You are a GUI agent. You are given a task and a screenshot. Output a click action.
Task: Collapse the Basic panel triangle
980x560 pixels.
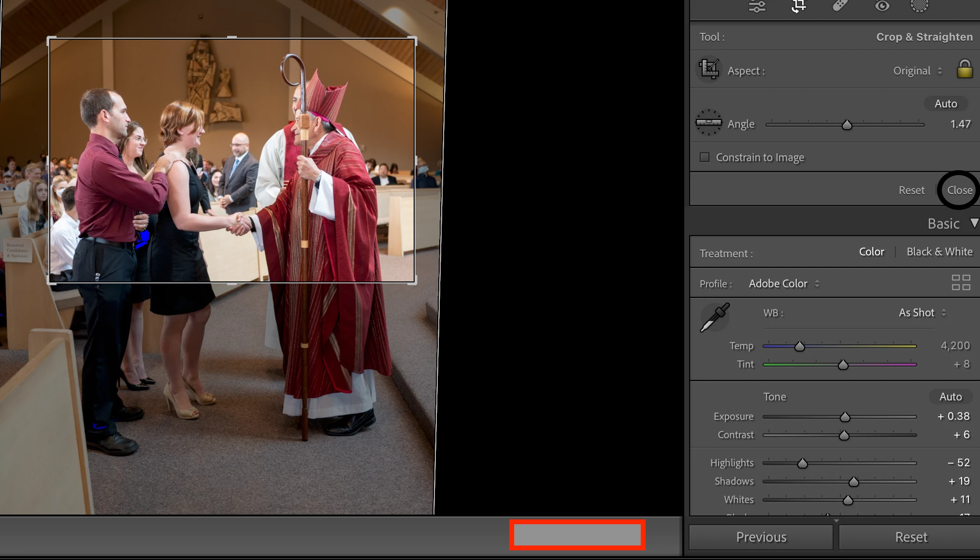pos(974,223)
